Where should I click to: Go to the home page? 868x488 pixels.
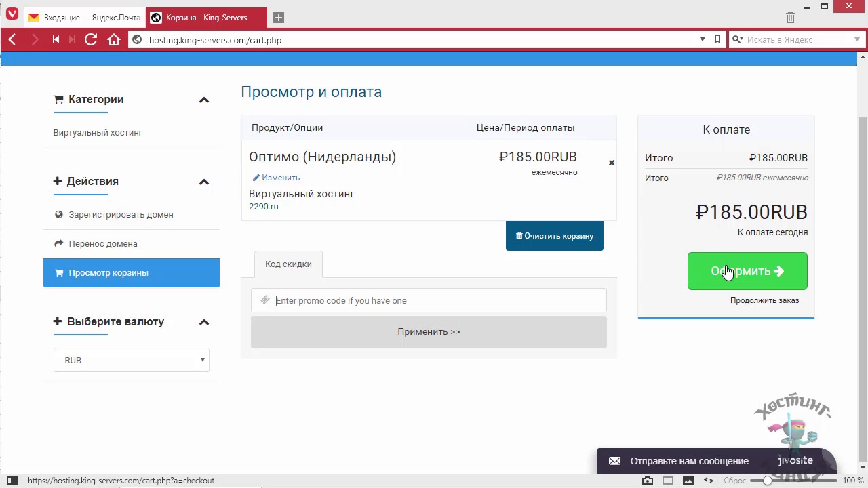[114, 40]
